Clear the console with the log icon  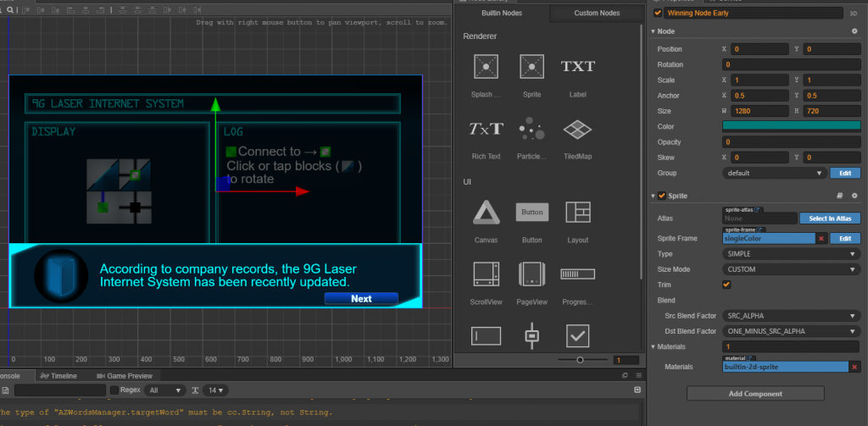[x=5, y=390]
